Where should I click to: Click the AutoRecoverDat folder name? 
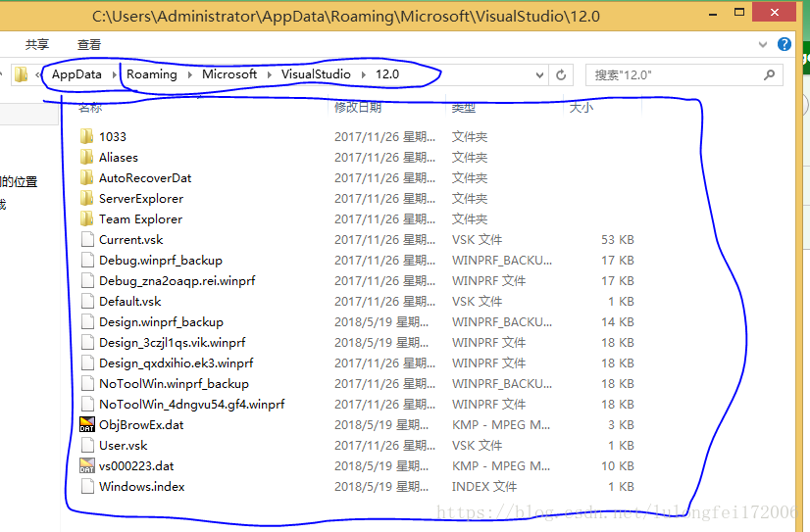coord(145,178)
